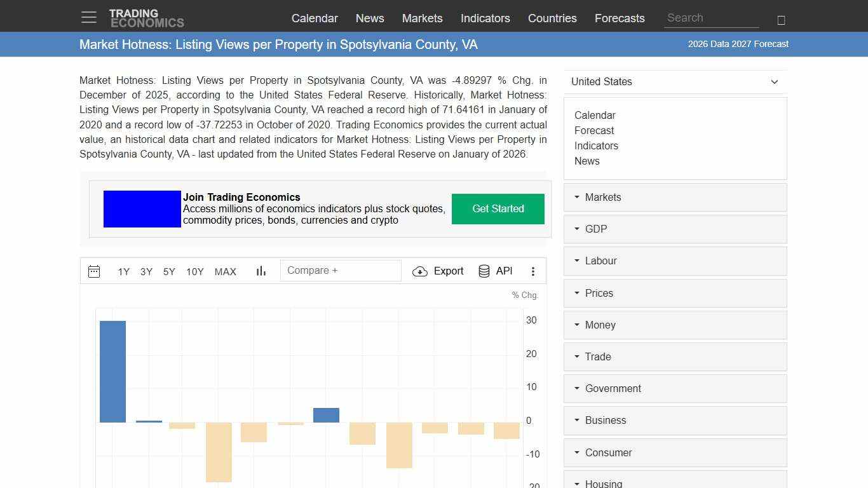This screenshot has width=868, height=488.
Task: Go to the Forecasts menu entry
Action: click(620, 18)
